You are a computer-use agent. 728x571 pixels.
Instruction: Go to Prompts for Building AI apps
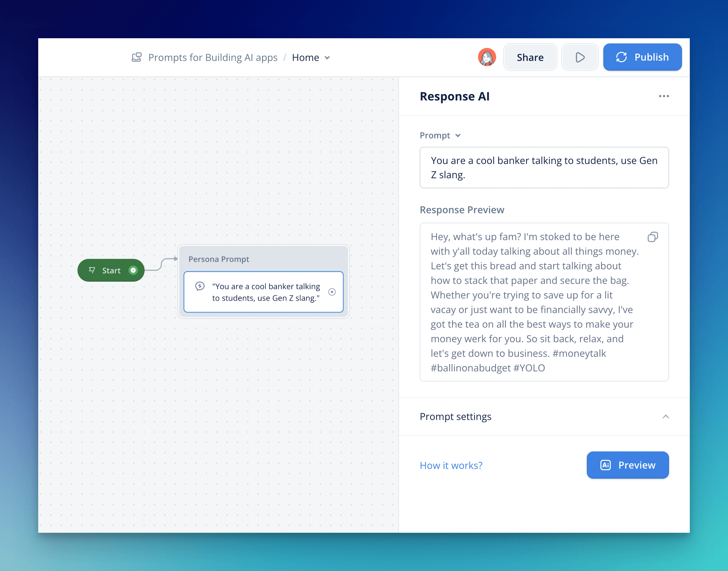[212, 57]
